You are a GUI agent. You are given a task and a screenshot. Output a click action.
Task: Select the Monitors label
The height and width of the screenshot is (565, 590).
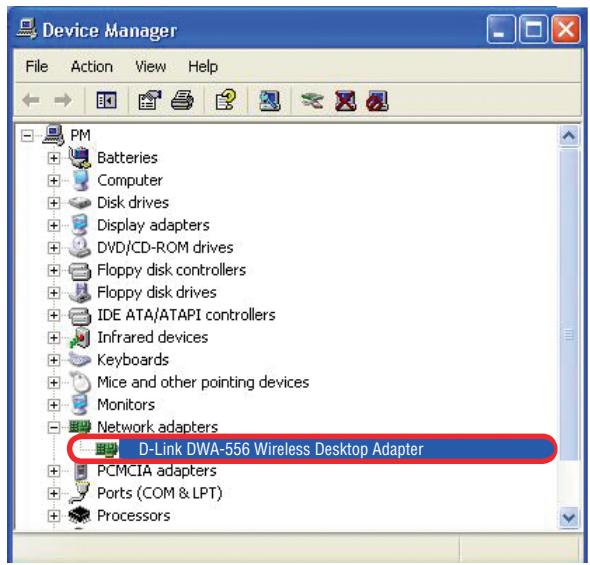coord(126,405)
